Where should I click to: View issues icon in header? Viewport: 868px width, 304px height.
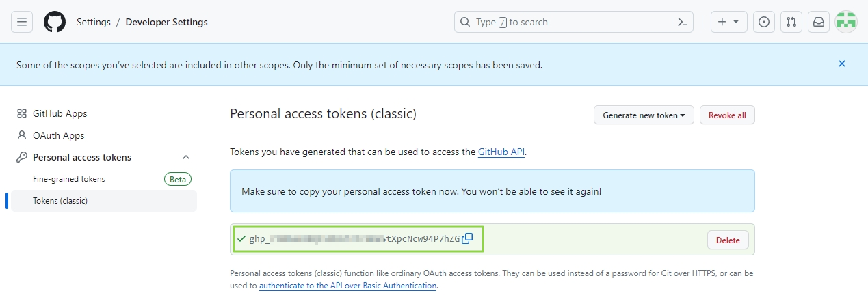pyautogui.click(x=764, y=22)
